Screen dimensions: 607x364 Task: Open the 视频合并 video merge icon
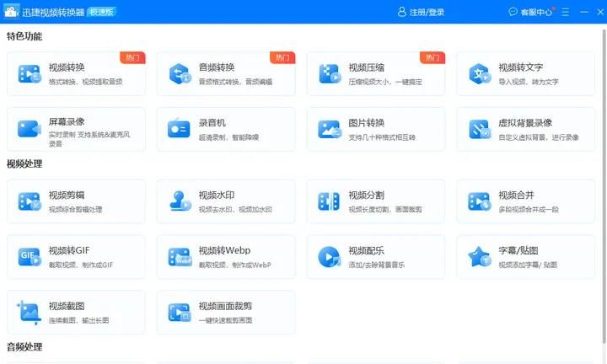(480, 201)
